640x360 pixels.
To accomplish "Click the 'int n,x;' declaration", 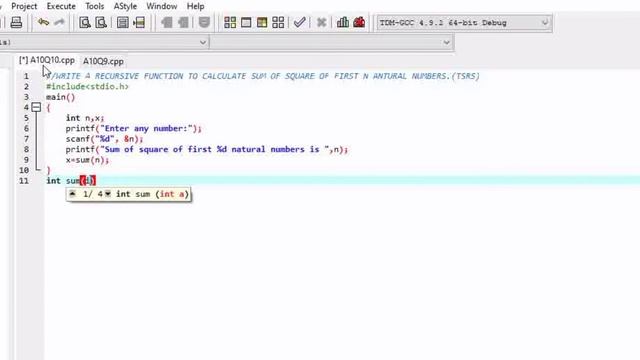I will coord(85,118).
